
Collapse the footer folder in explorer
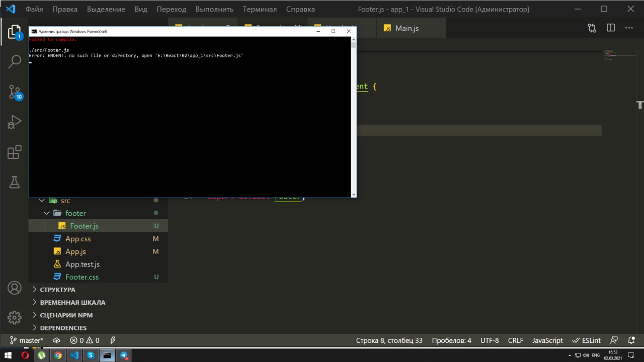(75, 213)
